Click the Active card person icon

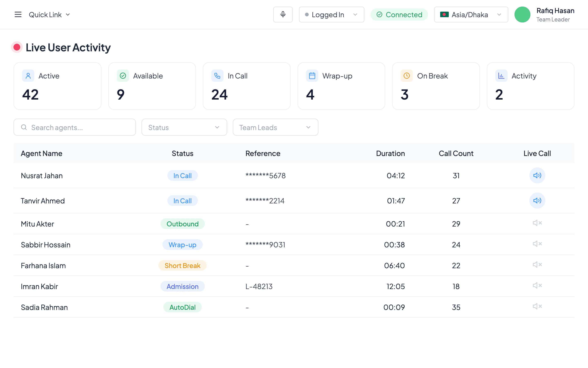28,76
